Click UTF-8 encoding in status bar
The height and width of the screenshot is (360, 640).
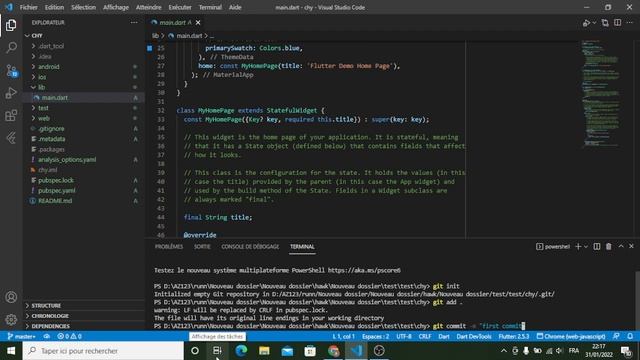click(x=404, y=336)
